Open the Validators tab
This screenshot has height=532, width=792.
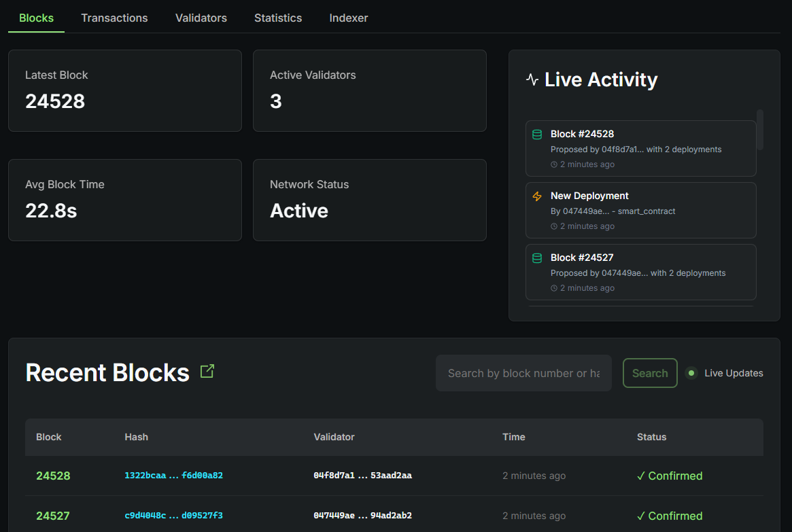tap(201, 18)
